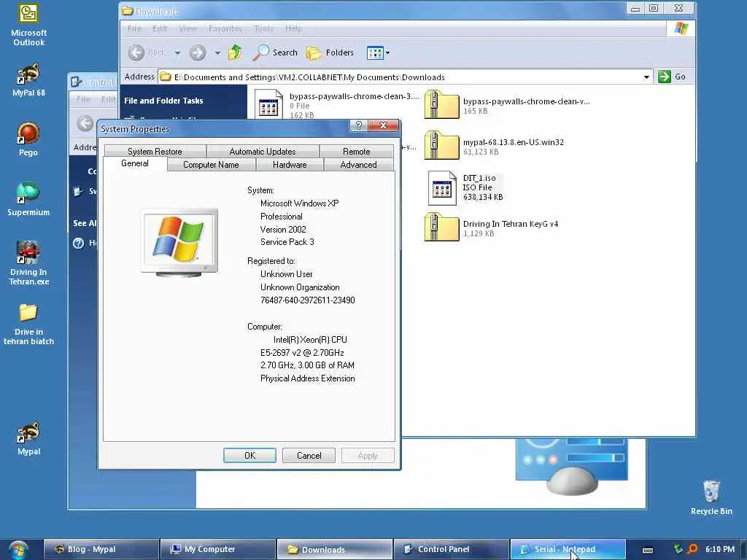Image resolution: width=747 pixels, height=560 pixels.
Task: Click the Views toolbar icon
Action: tap(375, 52)
